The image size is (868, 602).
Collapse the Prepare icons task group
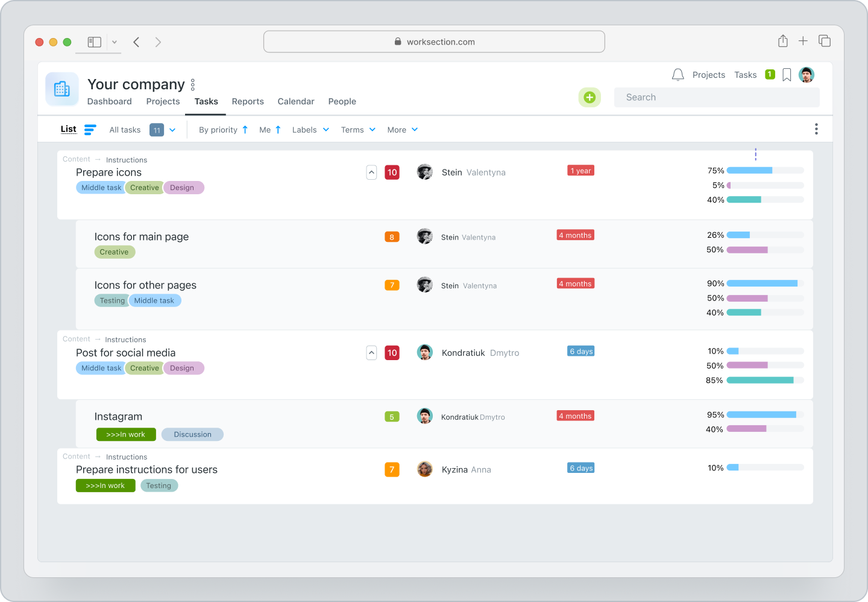[x=371, y=172]
